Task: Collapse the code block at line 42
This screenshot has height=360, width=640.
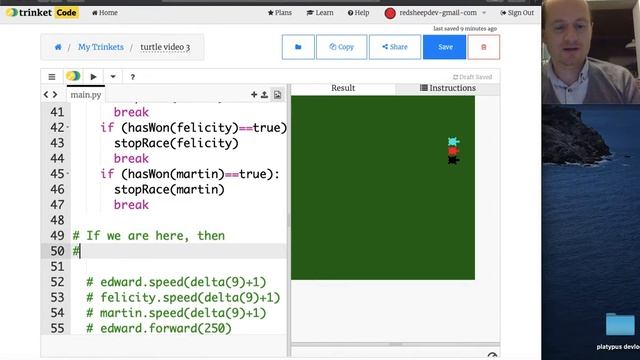Action: coord(67,128)
